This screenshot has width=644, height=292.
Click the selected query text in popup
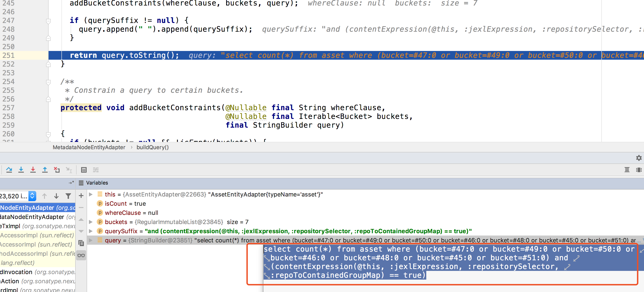tap(449, 262)
